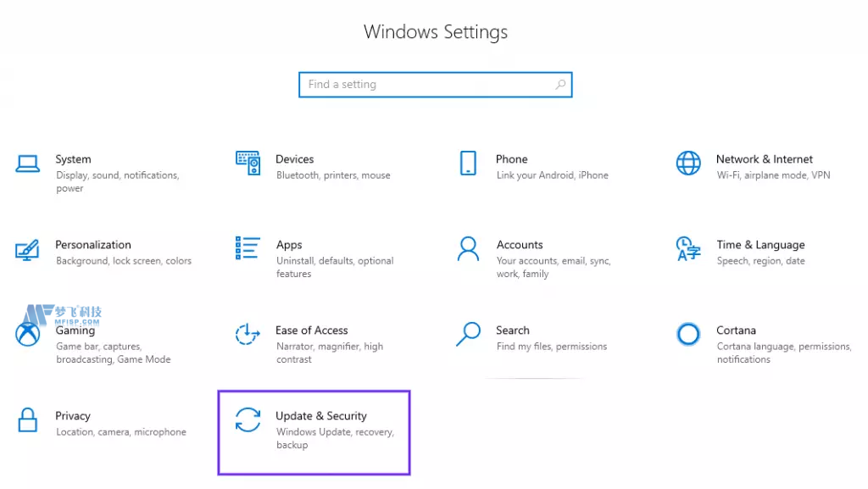Click 'Bluetooth, printers, mouse' description
Image resolution: width=868 pixels, height=489 pixels.
coord(333,175)
